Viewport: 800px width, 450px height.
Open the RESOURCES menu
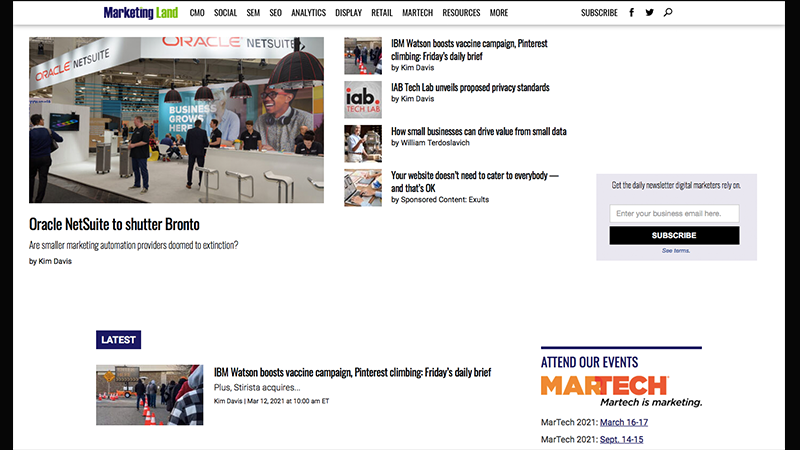(461, 13)
